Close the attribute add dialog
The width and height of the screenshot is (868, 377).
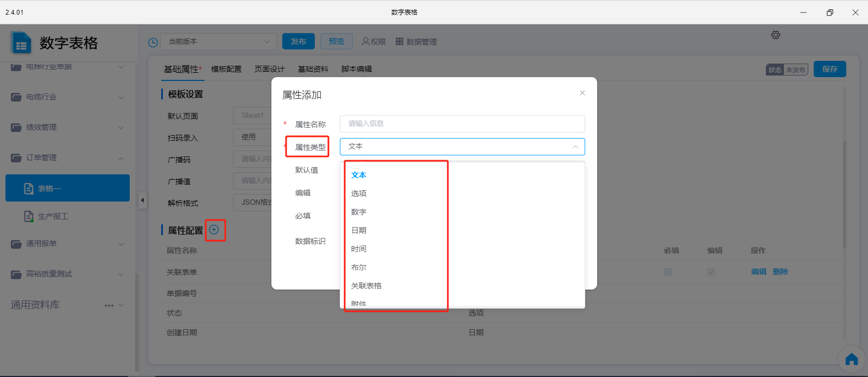[x=582, y=93]
